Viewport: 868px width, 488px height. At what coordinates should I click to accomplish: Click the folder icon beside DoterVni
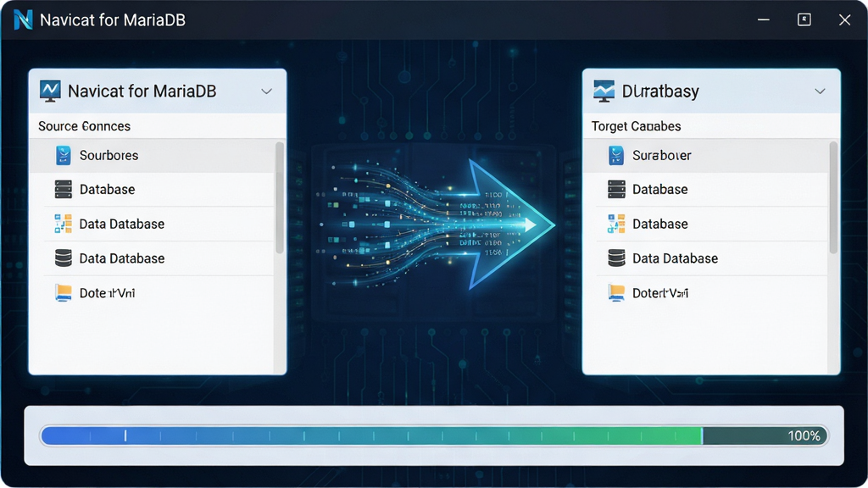63,292
